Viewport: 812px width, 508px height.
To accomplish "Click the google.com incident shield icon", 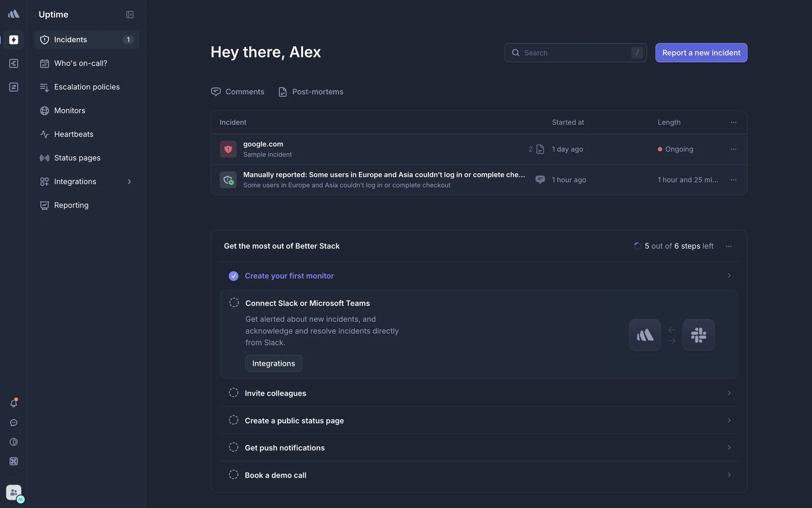I will click(228, 149).
